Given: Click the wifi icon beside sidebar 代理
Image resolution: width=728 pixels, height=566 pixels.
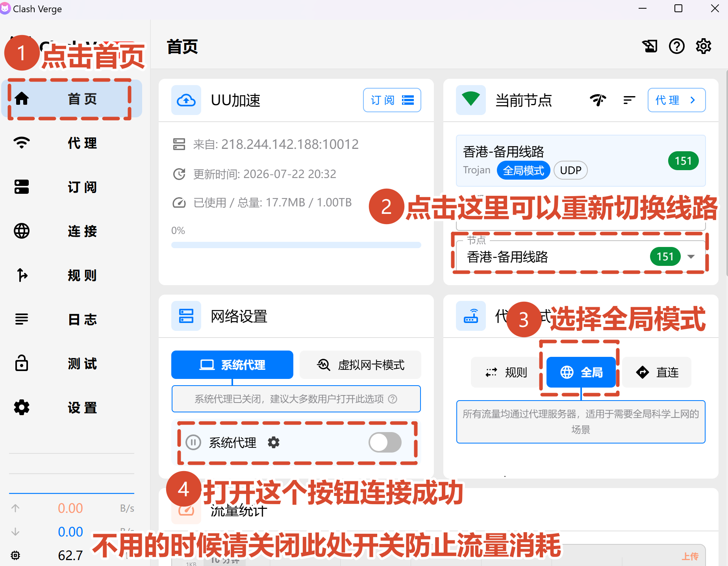Looking at the screenshot, I should coord(22,143).
